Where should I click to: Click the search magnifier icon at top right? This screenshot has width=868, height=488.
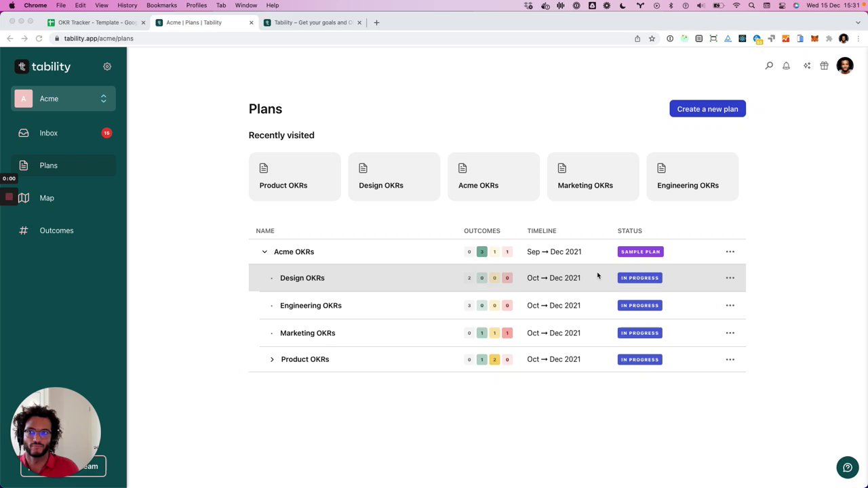(x=769, y=66)
